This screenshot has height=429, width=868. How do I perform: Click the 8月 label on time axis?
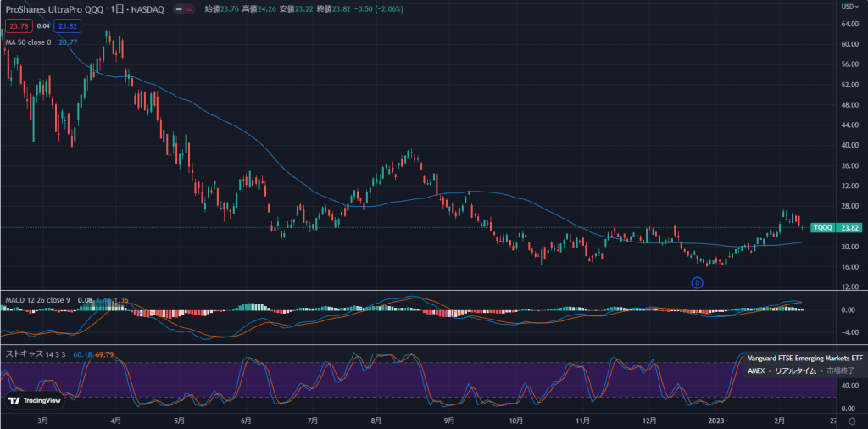(x=376, y=421)
